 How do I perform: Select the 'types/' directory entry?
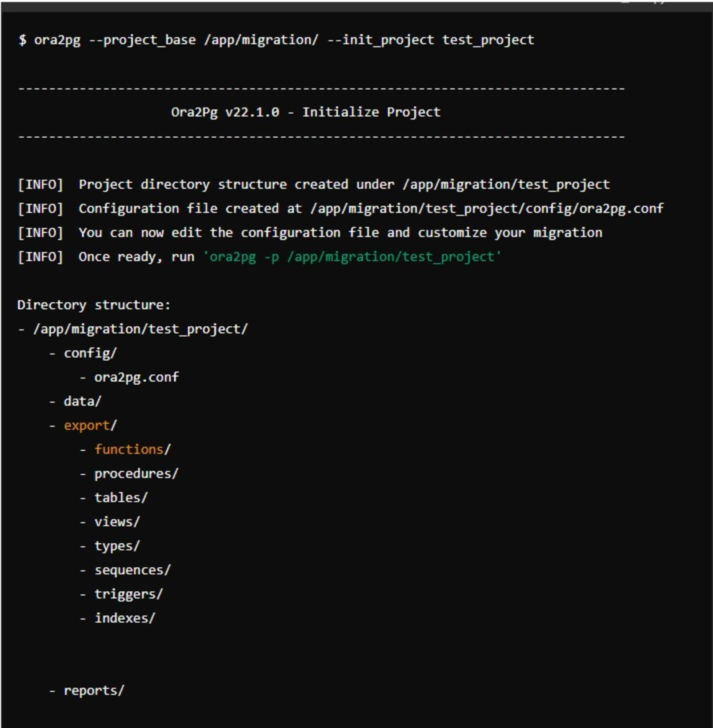(x=117, y=545)
